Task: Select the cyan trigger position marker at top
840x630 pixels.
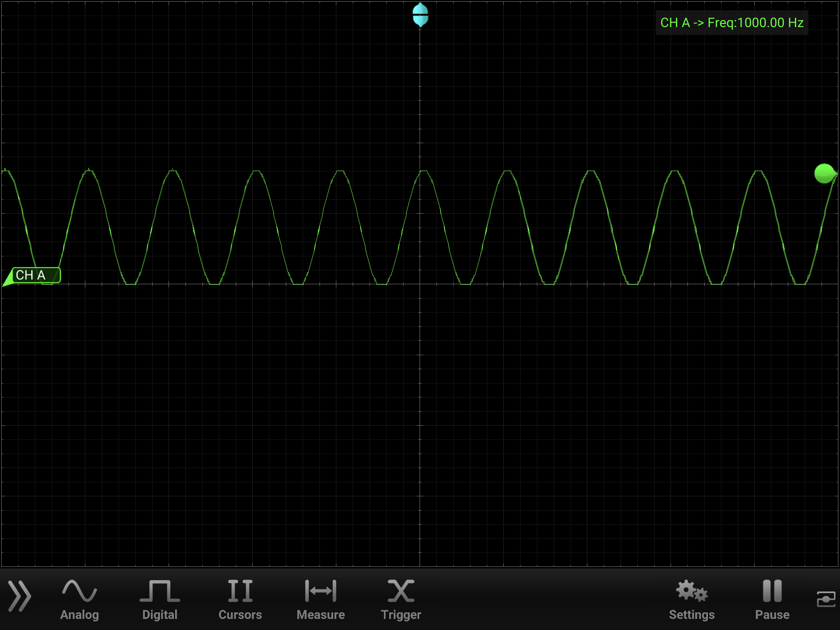Action: click(420, 16)
